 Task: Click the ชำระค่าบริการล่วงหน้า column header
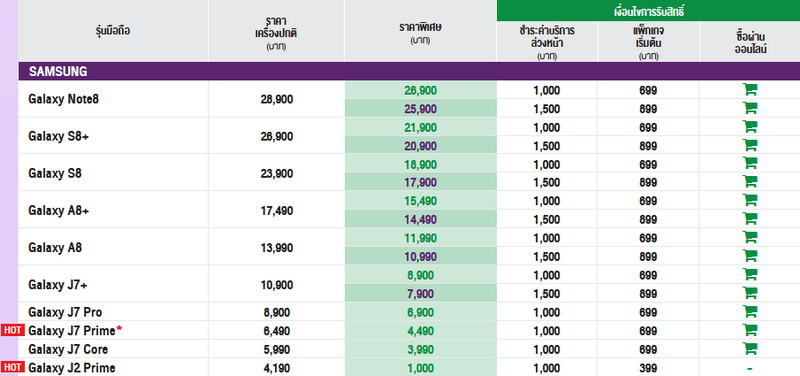click(x=547, y=43)
